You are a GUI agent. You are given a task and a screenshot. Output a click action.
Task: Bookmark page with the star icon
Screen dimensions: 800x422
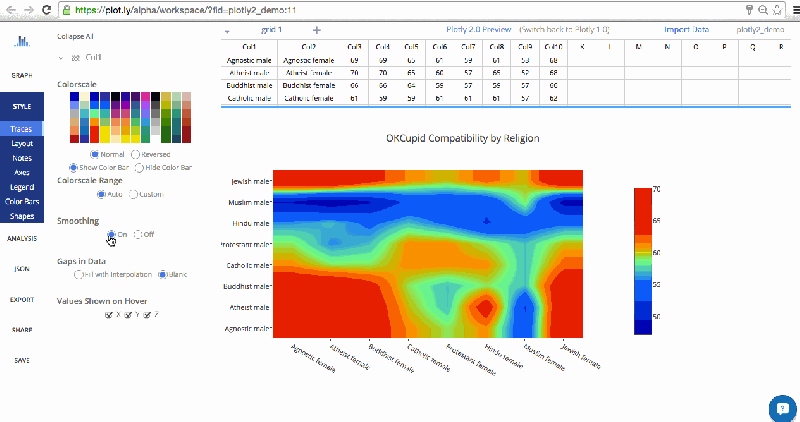pos(777,10)
